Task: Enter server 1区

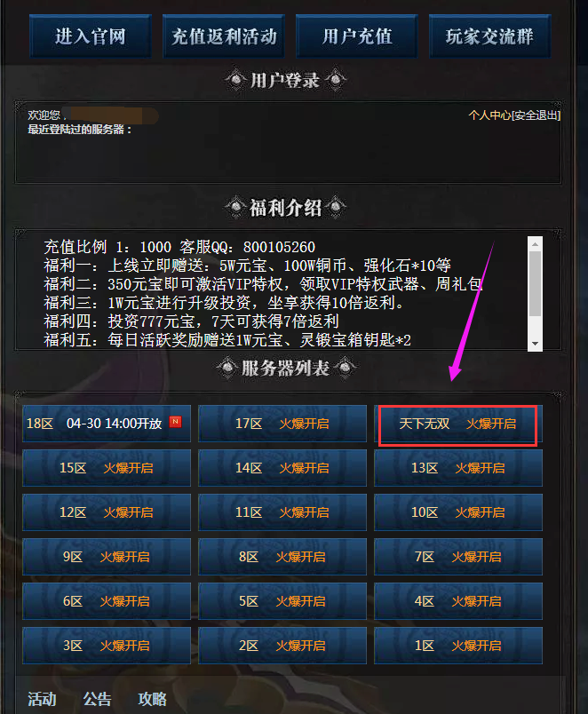Action: tap(458, 646)
